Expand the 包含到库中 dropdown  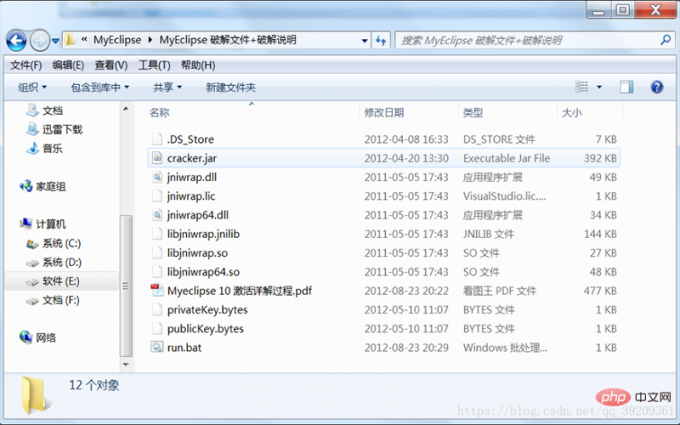click(x=100, y=87)
